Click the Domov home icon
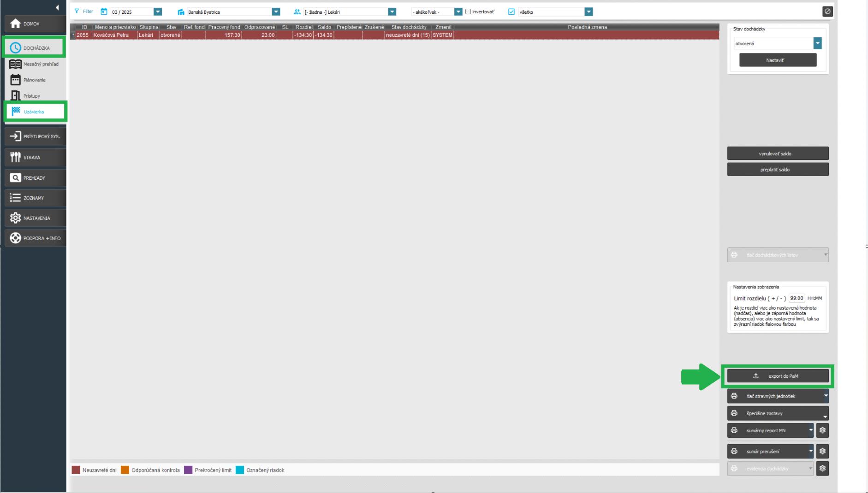868x493 pixels. click(16, 23)
